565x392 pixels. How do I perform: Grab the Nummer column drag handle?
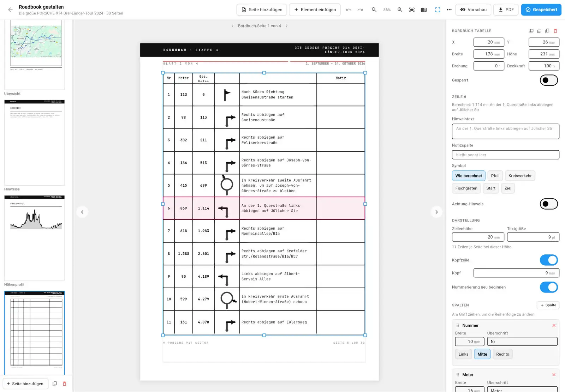[x=458, y=325]
